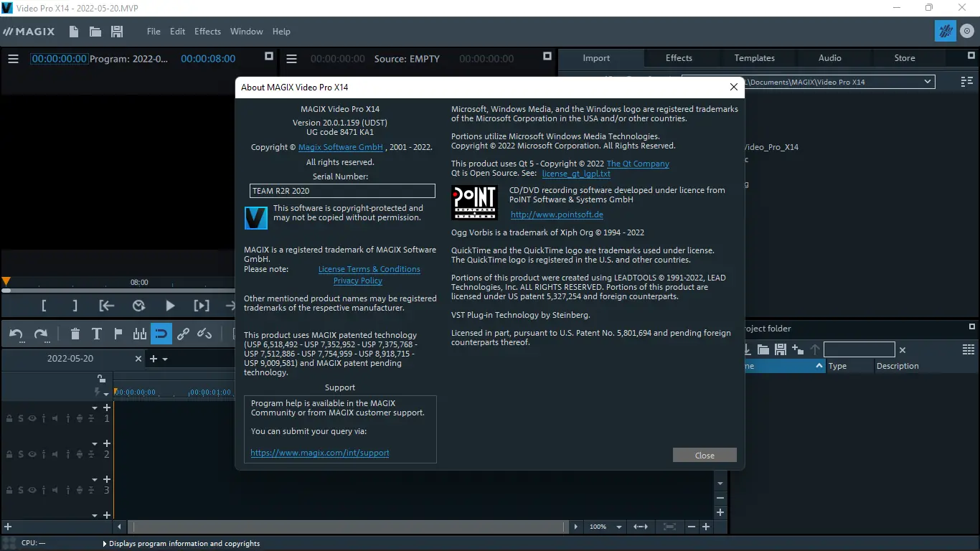Close the 2022-05-20 project tab

pyautogui.click(x=138, y=359)
